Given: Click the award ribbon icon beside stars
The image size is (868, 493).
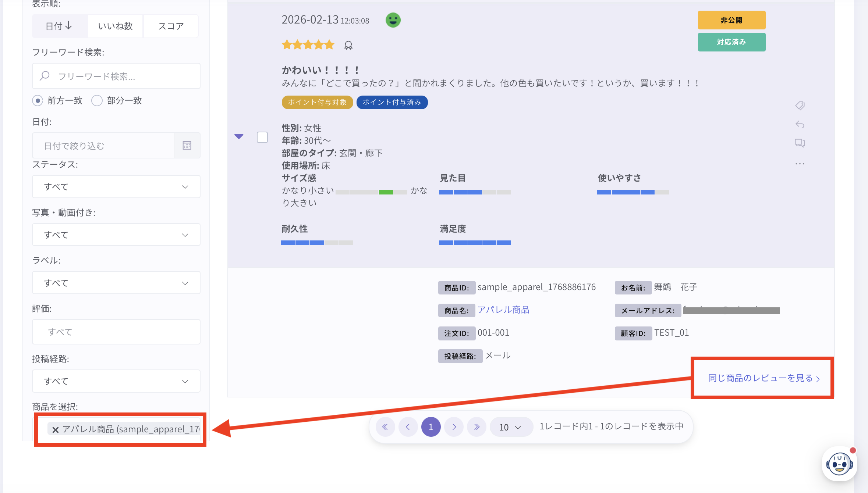Looking at the screenshot, I should (x=348, y=46).
